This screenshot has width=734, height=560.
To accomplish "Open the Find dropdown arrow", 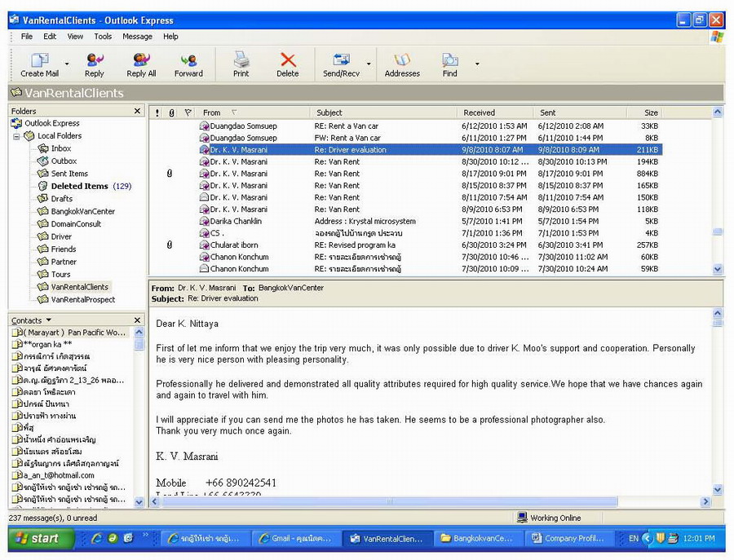I will pyautogui.click(x=477, y=64).
